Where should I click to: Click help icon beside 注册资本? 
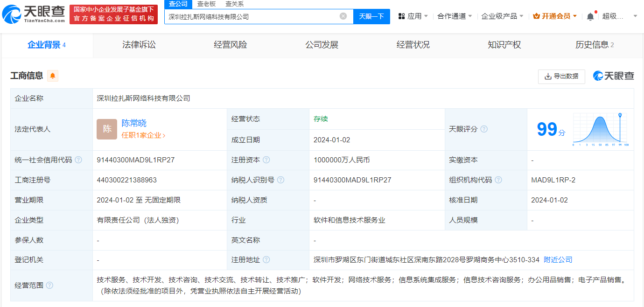click(266, 160)
